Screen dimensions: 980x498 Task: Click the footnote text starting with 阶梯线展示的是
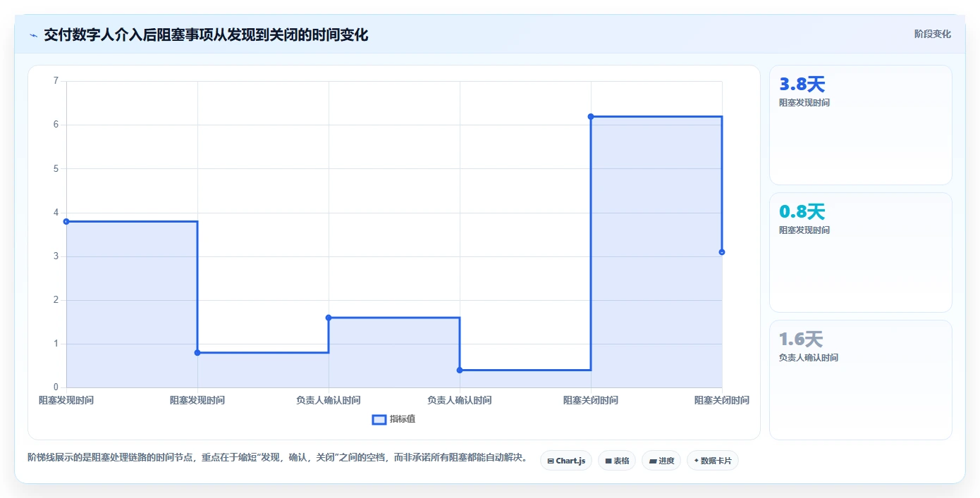pos(278,458)
